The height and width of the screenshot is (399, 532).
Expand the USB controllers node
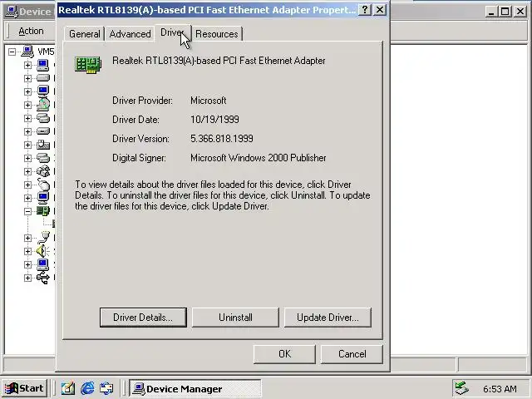pyautogui.click(x=27, y=278)
